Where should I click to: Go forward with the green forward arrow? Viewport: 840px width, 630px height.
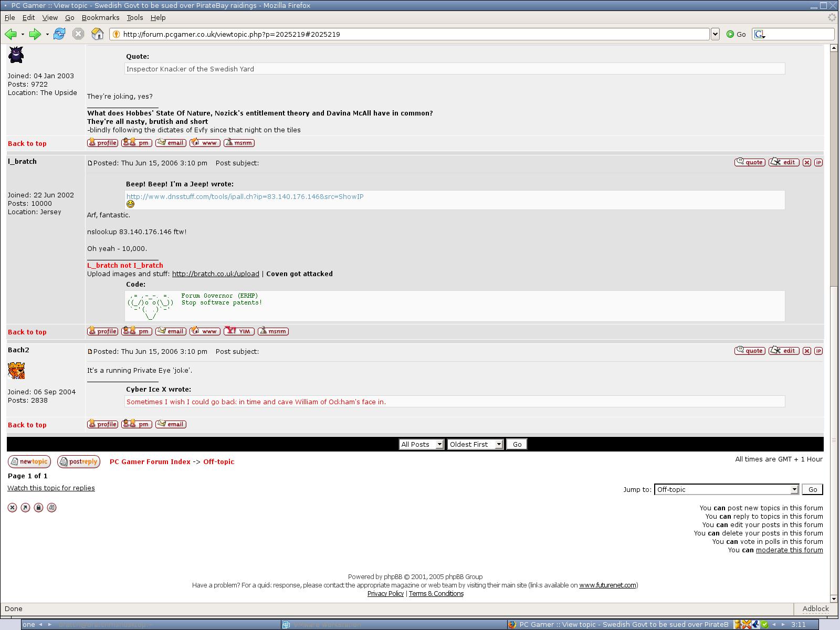[35, 34]
